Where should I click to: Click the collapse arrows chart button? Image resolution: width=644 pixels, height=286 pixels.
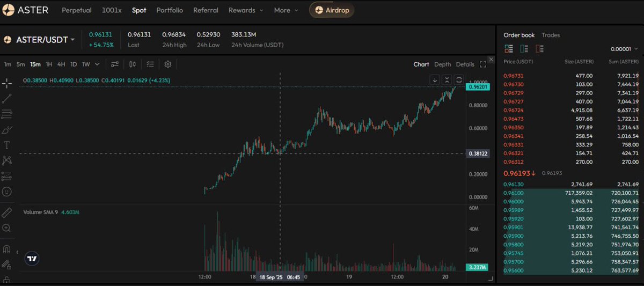(x=447, y=80)
